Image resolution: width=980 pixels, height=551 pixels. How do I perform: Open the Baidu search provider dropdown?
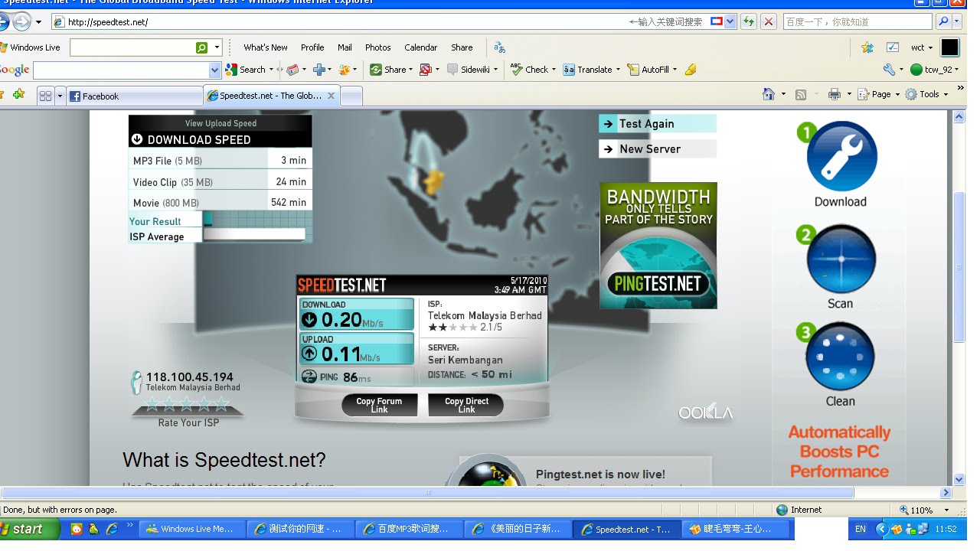pyautogui.click(x=959, y=21)
